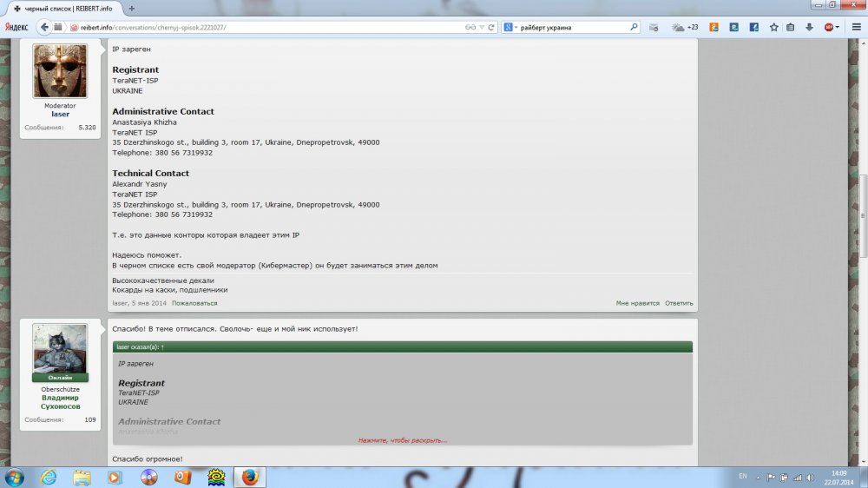This screenshot has height=488, width=868.
Task: Click the page vertical scrollbar thumb
Action: point(863,215)
